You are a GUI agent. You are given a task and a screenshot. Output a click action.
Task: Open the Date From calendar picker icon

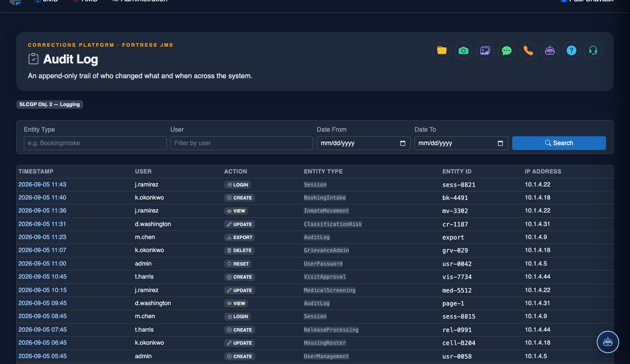[403, 143]
